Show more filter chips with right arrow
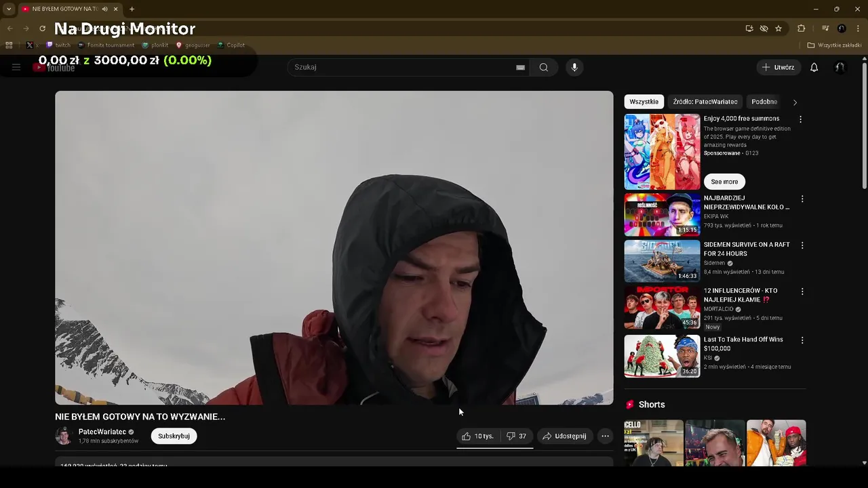 click(x=795, y=102)
